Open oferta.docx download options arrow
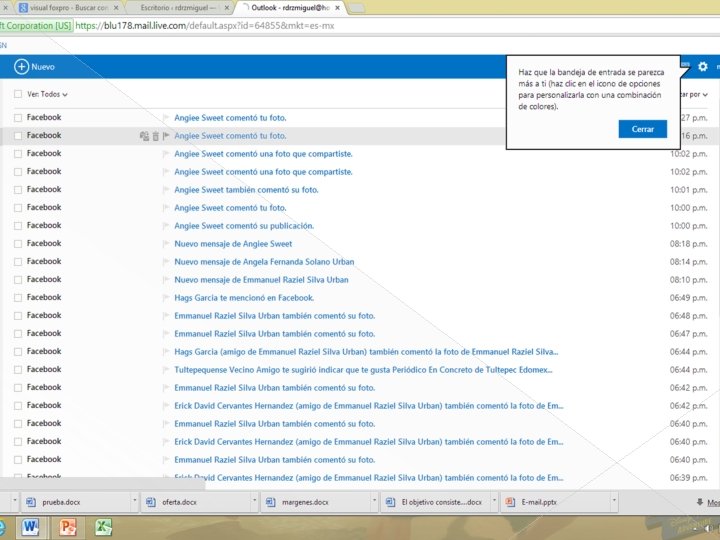 click(x=254, y=501)
